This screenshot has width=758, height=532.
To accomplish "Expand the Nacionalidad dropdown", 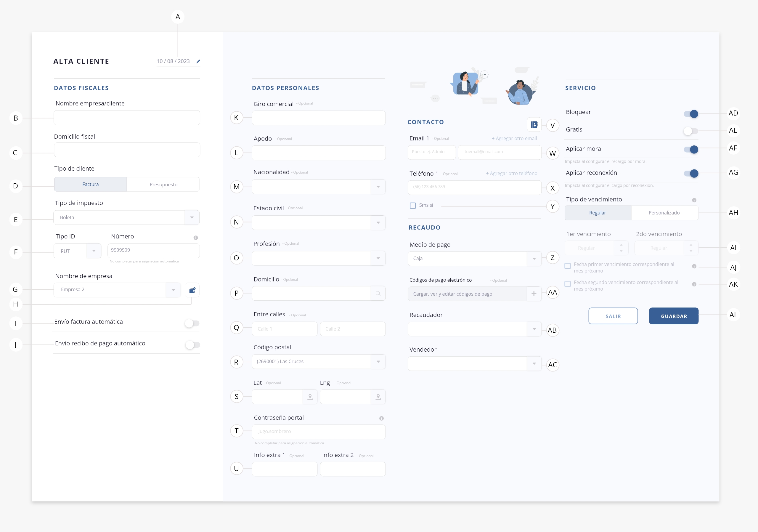I will [378, 187].
